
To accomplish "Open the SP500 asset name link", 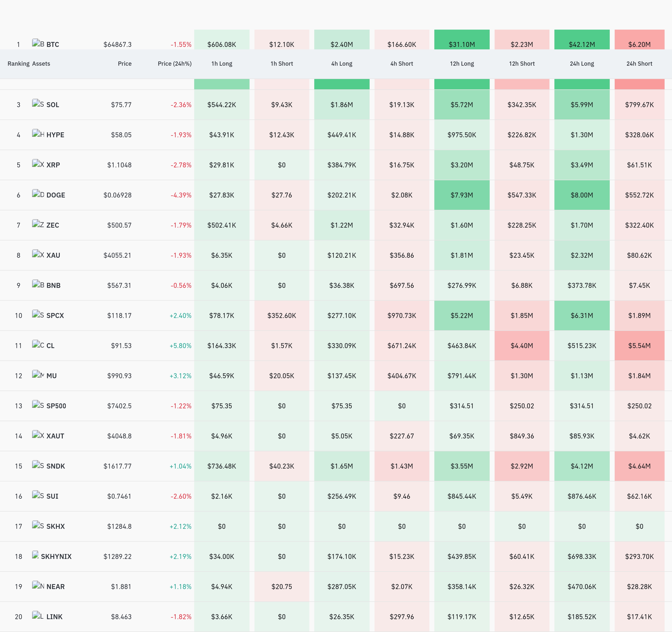I will (x=56, y=406).
